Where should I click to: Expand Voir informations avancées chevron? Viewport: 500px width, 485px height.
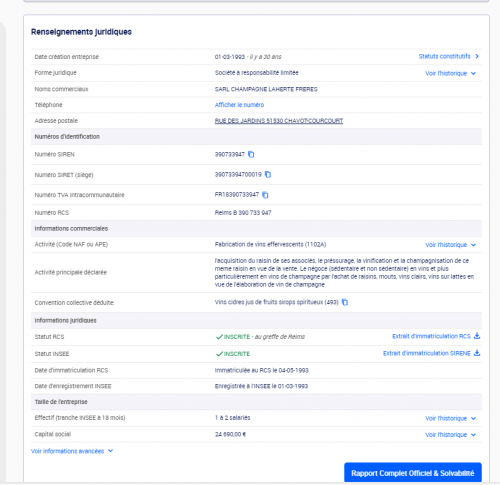click(x=111, y=451)
